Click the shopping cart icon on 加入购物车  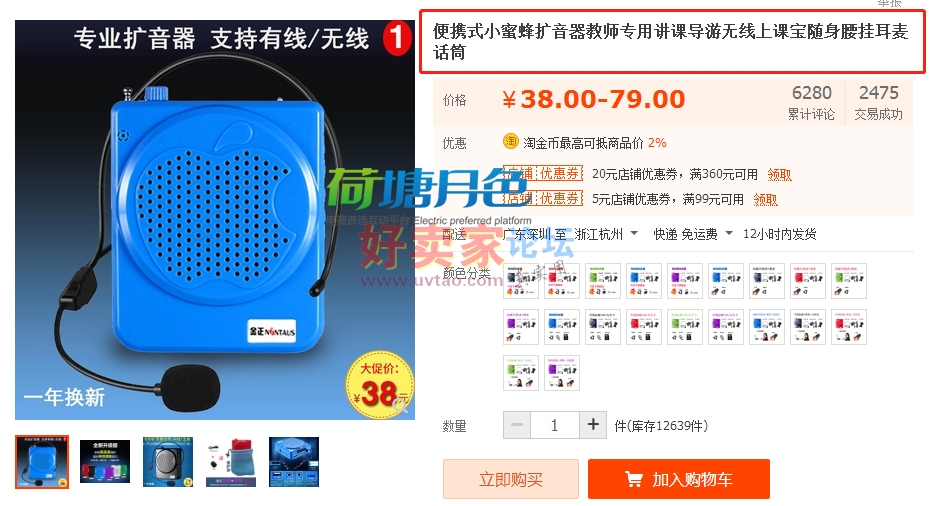634,479
